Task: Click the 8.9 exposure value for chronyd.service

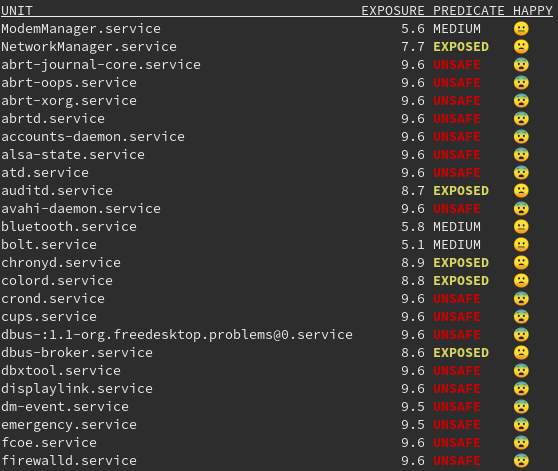Action: point(413,263)
